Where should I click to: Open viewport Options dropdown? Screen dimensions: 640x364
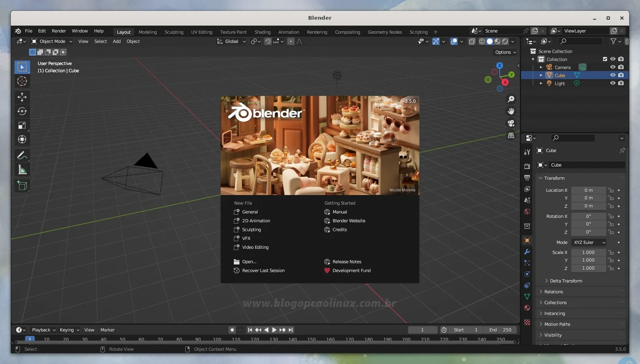pos(505,52)
